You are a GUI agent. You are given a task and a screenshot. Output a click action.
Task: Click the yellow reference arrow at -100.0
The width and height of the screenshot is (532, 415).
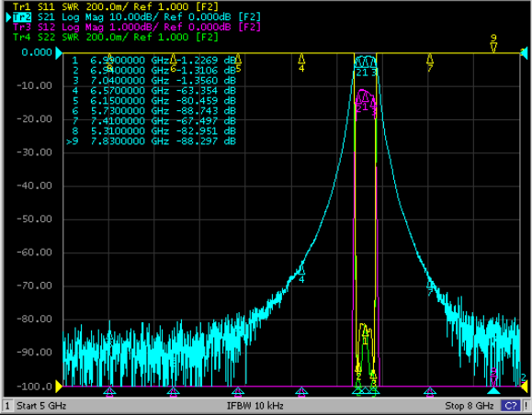pos(59,387)
